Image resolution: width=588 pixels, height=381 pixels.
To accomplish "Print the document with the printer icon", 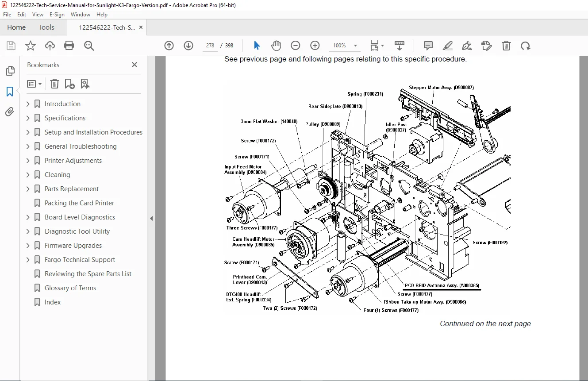I will click(x=69, y=46).
